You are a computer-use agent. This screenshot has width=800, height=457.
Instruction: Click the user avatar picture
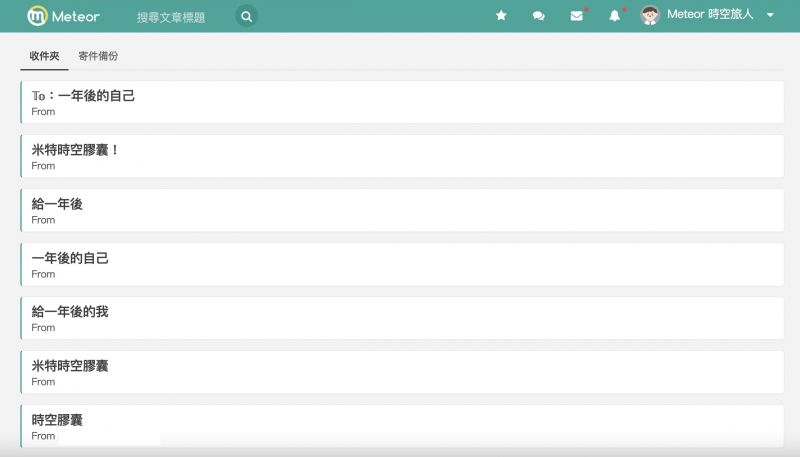(x=650, y=16)
